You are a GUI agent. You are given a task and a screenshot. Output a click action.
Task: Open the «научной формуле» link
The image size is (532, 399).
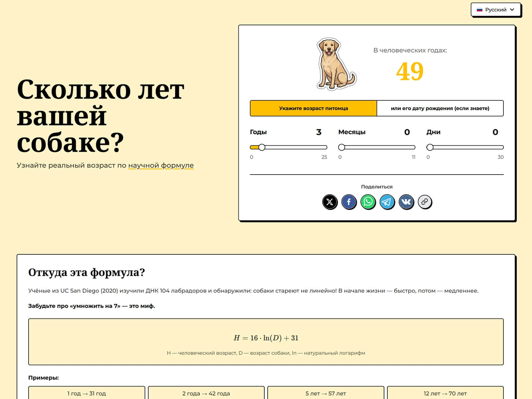click(161, 165)
